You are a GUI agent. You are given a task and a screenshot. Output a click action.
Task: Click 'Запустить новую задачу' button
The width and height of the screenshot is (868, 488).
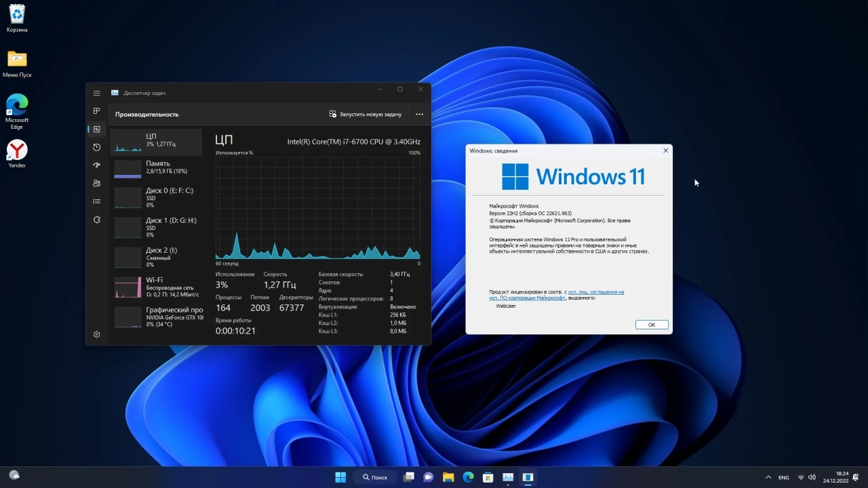366,115
